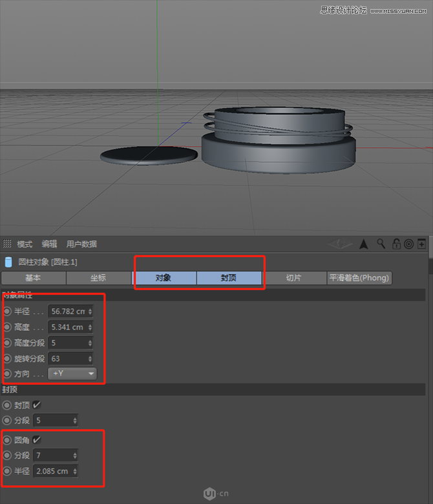This screenshot has width=433, height=504.
Task: Open new attribute manager plus icon
Action: 421,244
